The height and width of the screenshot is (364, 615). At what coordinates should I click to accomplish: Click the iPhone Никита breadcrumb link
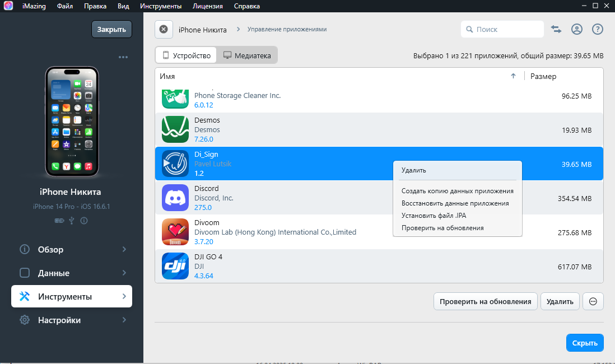pyautogui.click(x=202, y=30)
